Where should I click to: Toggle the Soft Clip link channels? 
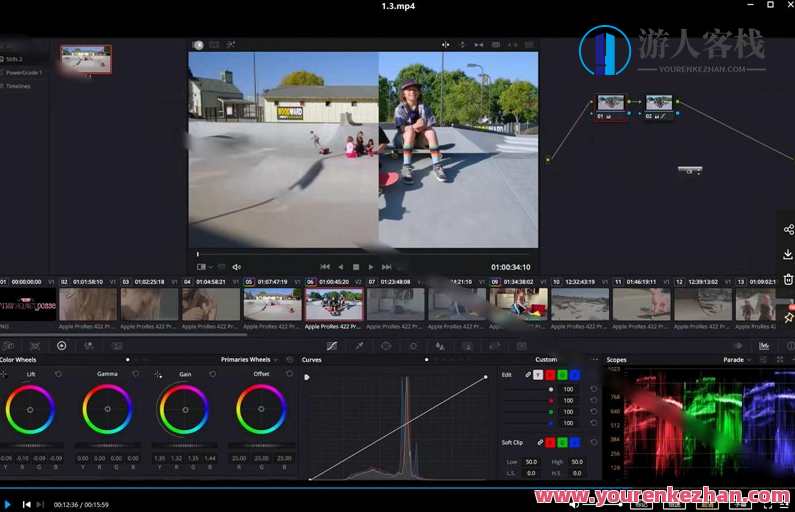point(541,442)
